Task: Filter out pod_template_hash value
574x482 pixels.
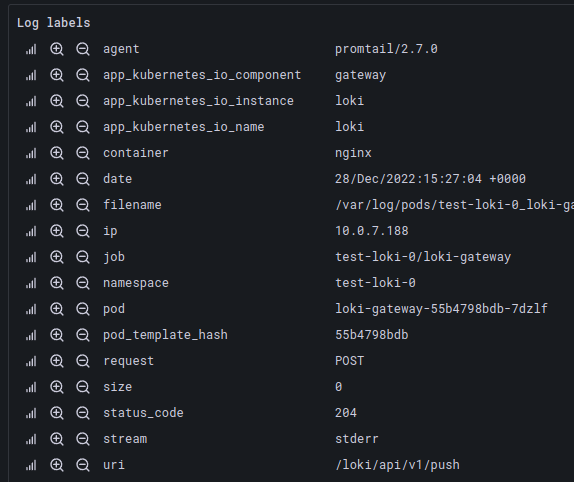Action: [x=83, y=335]
